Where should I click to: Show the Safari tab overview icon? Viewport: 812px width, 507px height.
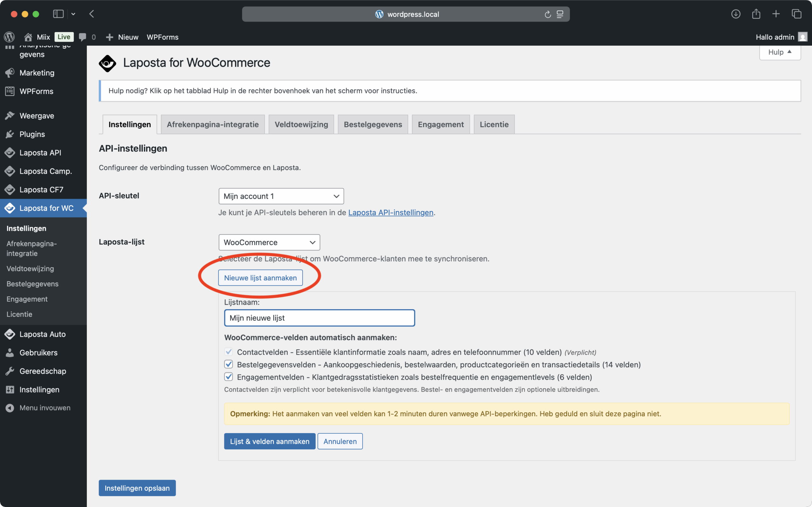tap(796, 14)
